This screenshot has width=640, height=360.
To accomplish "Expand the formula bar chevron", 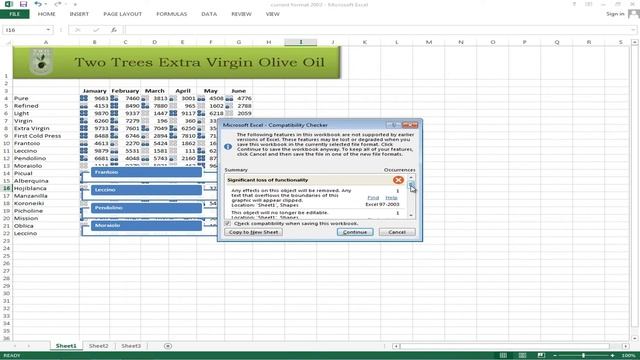I will [x=633, y=30].
